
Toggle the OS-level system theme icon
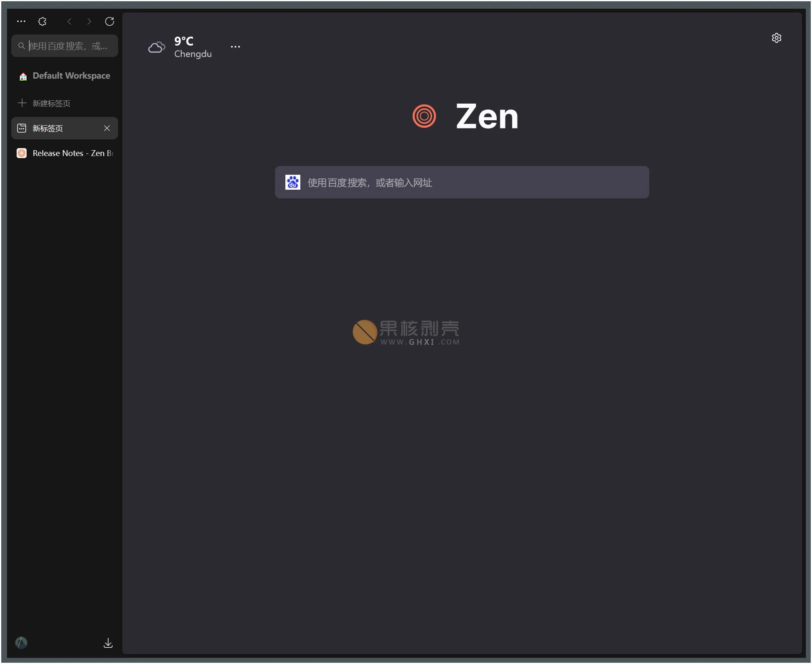click(20, 642)
